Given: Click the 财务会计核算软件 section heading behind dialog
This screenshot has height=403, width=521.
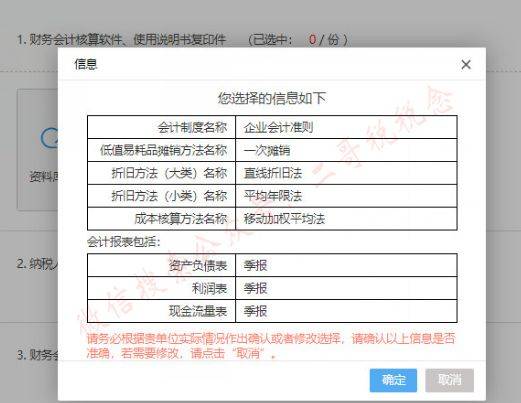Looking at the screenshot, I should click(122, 40).
